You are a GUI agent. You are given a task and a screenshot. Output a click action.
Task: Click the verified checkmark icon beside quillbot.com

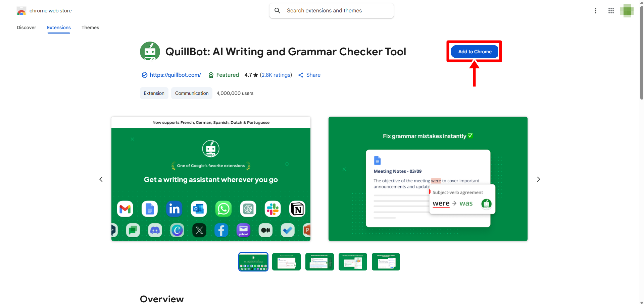(x=144, y=75)
